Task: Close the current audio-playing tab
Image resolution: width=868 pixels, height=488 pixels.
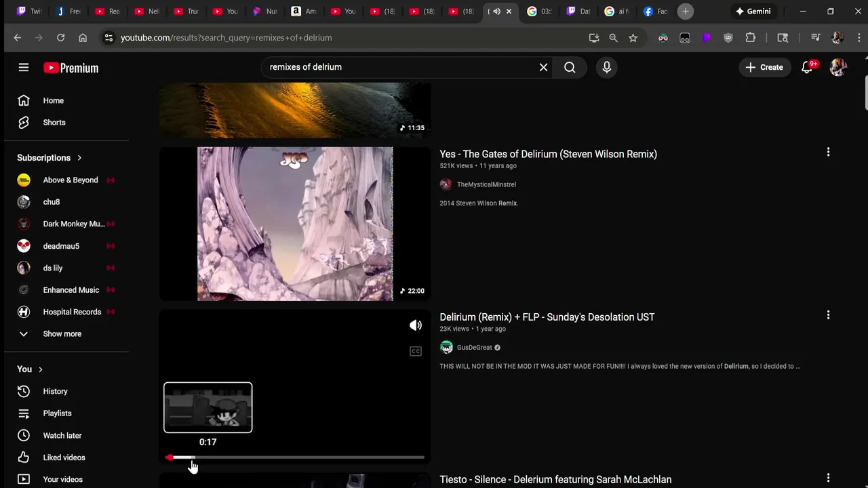Action: 509,12
